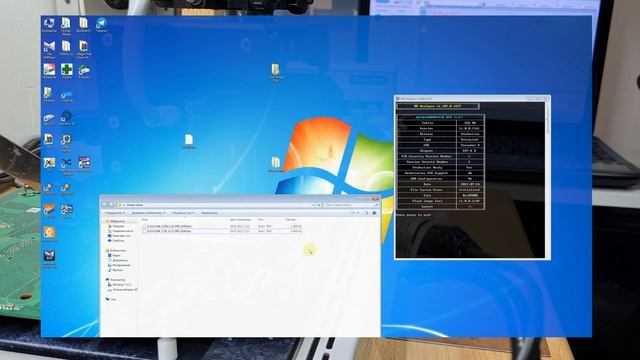
Task: Launch Telegram from the desktop
Action: click(x=101, y=24)
